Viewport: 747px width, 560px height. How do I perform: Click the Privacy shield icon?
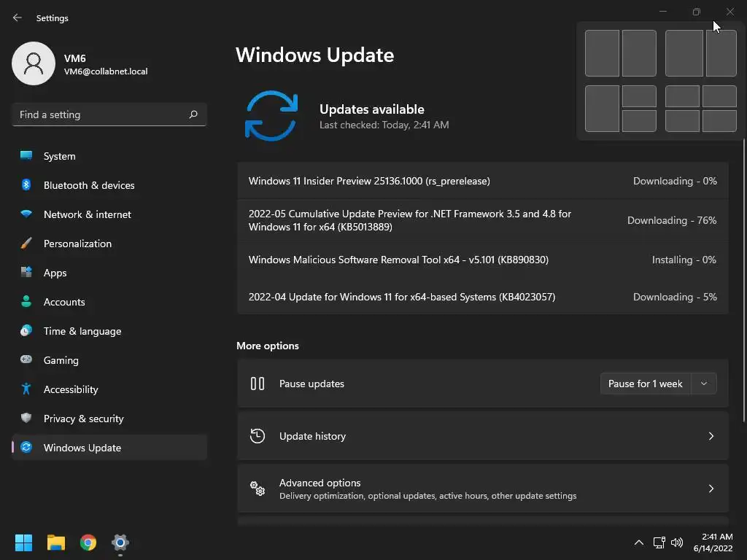[x=26, y=418]
